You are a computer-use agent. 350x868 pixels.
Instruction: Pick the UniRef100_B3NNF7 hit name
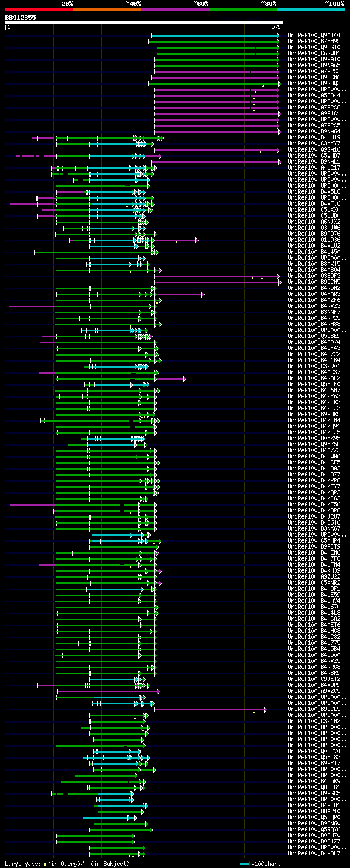point(314,312)
